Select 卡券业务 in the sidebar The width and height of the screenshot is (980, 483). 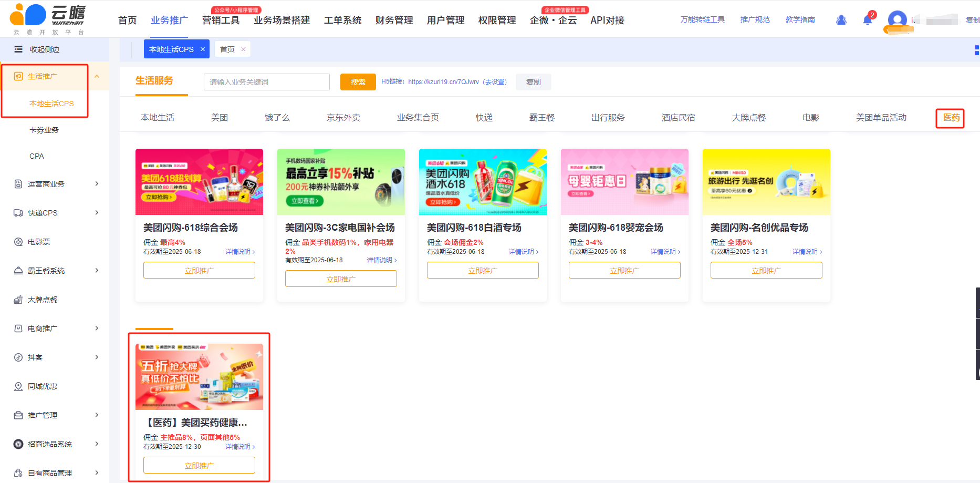44,130
